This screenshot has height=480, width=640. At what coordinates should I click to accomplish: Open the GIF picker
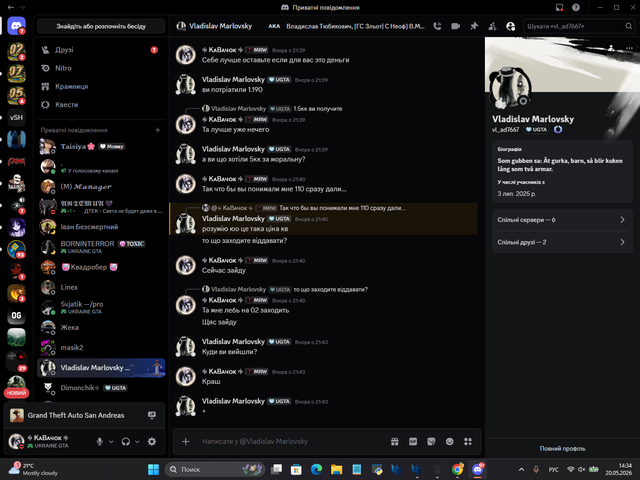tap(413, 441)
